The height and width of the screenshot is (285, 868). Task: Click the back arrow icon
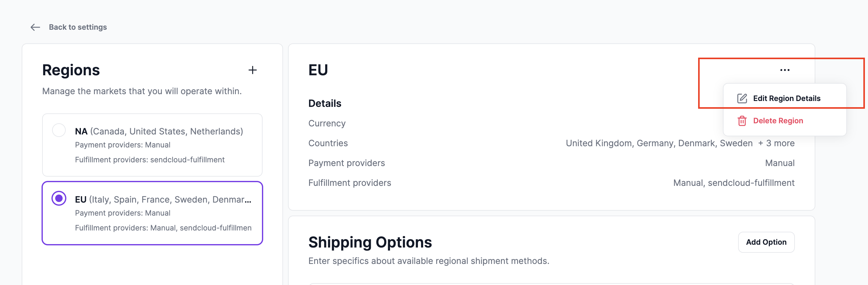pyautogui.click(x=35, y=27)
